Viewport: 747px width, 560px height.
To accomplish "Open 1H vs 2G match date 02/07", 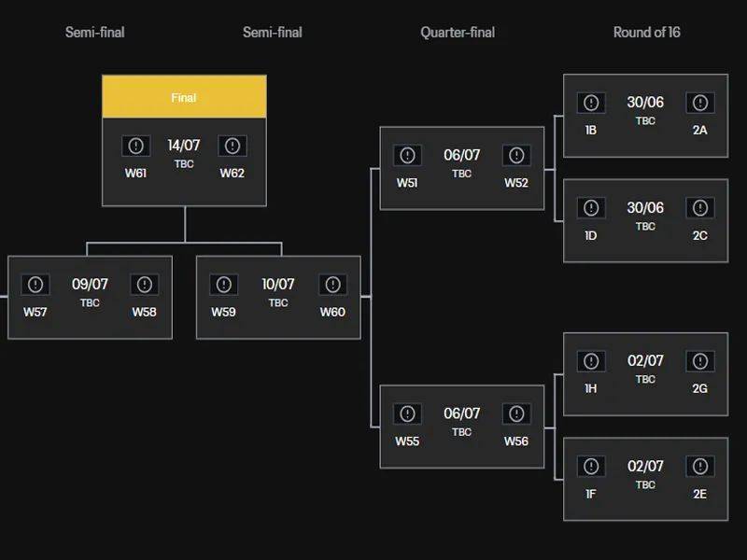I will tap(645, 360).
